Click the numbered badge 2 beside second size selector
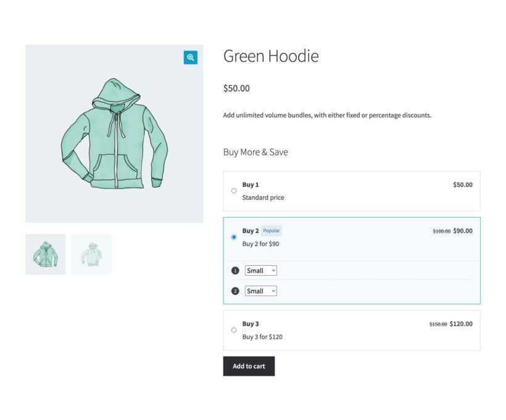Viewport: 506px width, 420px height. (x=234, y=290)
